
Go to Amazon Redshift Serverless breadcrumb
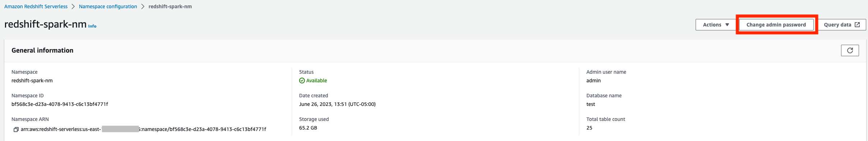coord(36,6)
